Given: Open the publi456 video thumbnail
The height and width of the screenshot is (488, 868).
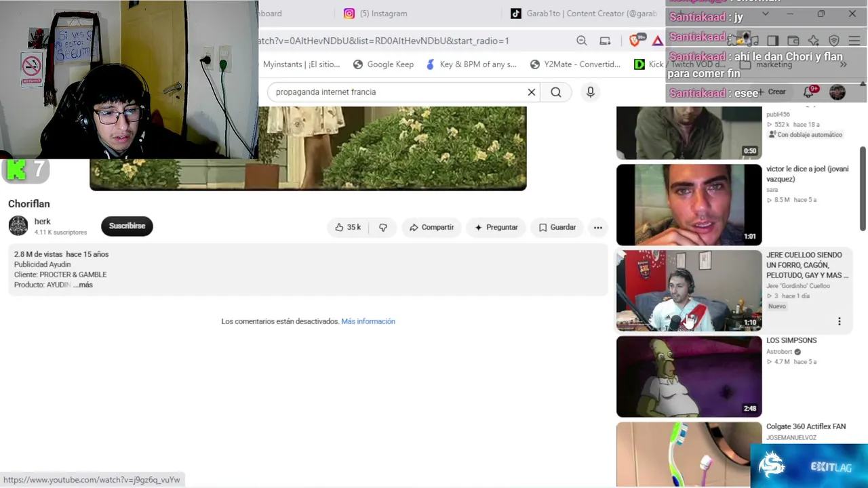Looking at the screenshot, I should click(x=689, y=133).
